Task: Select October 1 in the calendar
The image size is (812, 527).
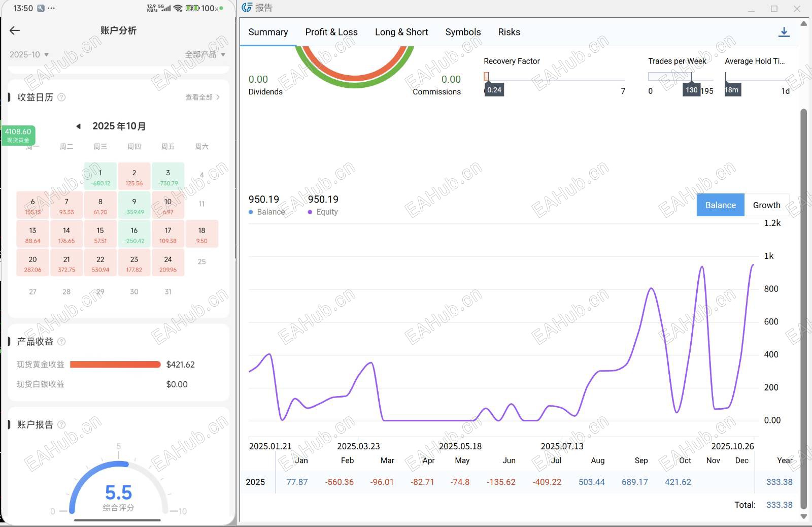Action: pyautogui.click(x=100, y=177)
